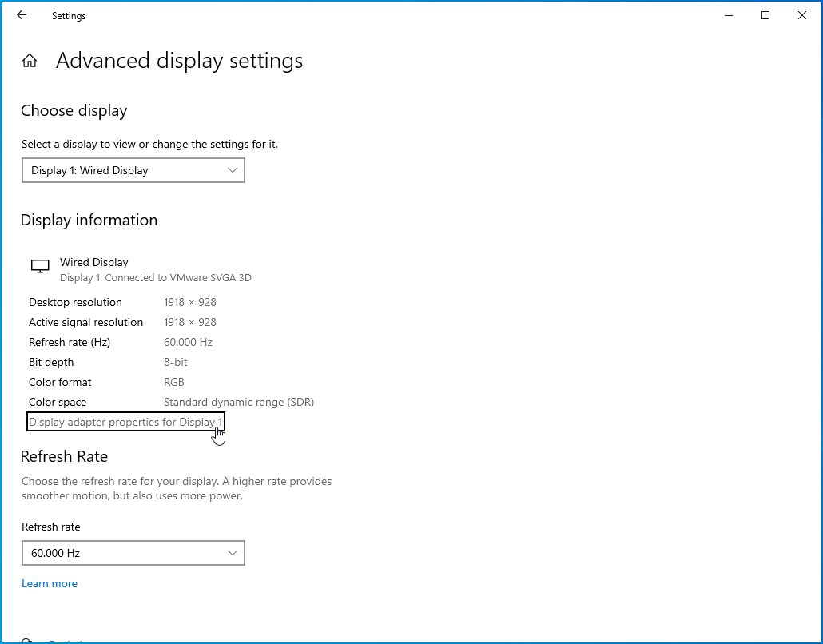Click the 60.000 Hz value in Display information
Viewport: 823px width, 644px height.
click(188, 342)
